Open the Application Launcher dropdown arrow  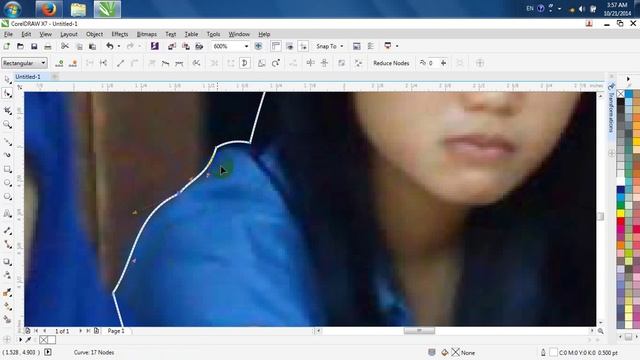397,46
